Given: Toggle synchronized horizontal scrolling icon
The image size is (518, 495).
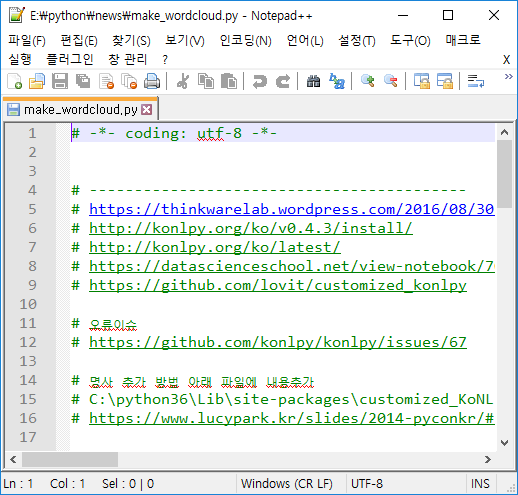Looking at the screenshot, I should [445, 81].
